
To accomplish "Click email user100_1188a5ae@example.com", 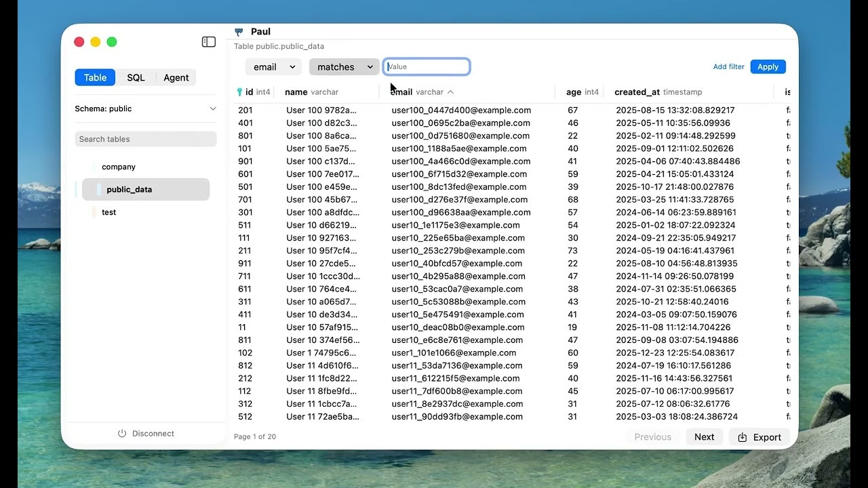I will pos(459,149).
